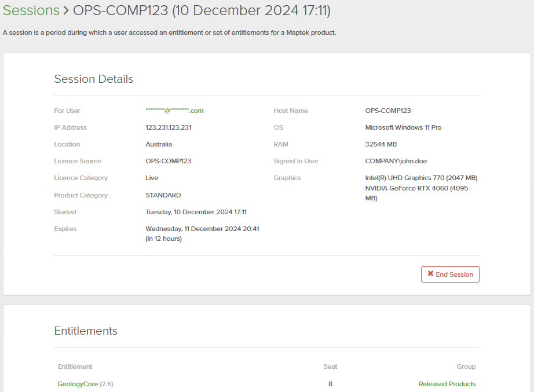The height and width of the screenshot is (392, 534).
Task: Click the Entitlement column header
Action: click(75, 367)
